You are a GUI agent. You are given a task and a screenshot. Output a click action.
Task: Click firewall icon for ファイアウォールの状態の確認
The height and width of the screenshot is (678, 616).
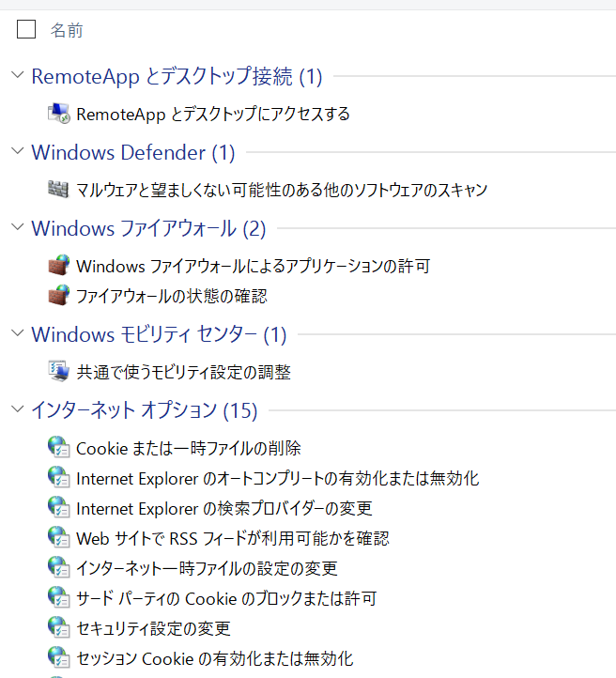point(59,295)
